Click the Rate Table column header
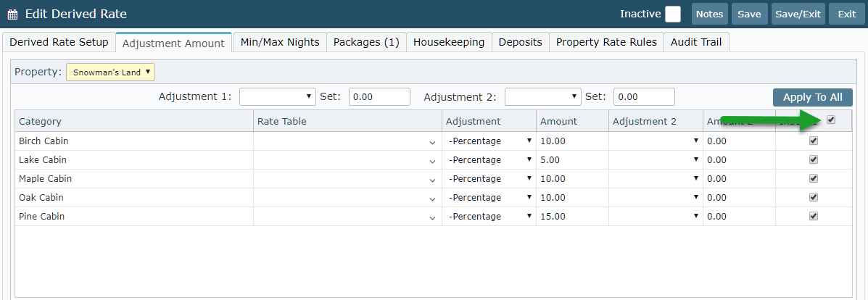The width and height of the screenshot is (868, 300). (347, 121)
